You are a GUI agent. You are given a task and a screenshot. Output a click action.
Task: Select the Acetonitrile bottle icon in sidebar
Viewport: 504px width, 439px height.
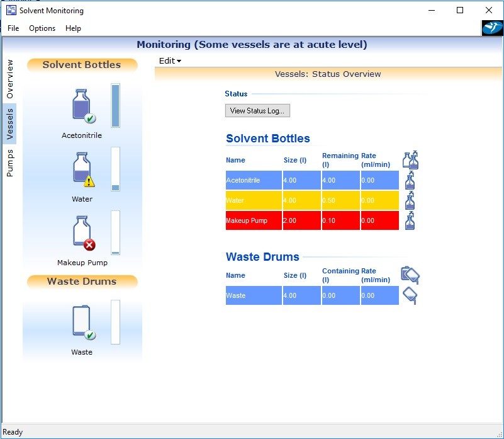click(x=82, y=105)
